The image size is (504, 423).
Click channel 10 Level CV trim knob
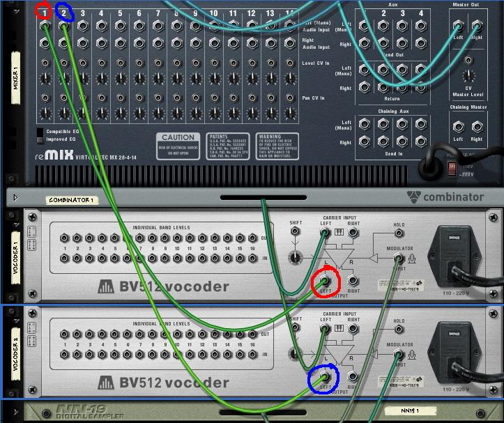[x=215, y=78]
